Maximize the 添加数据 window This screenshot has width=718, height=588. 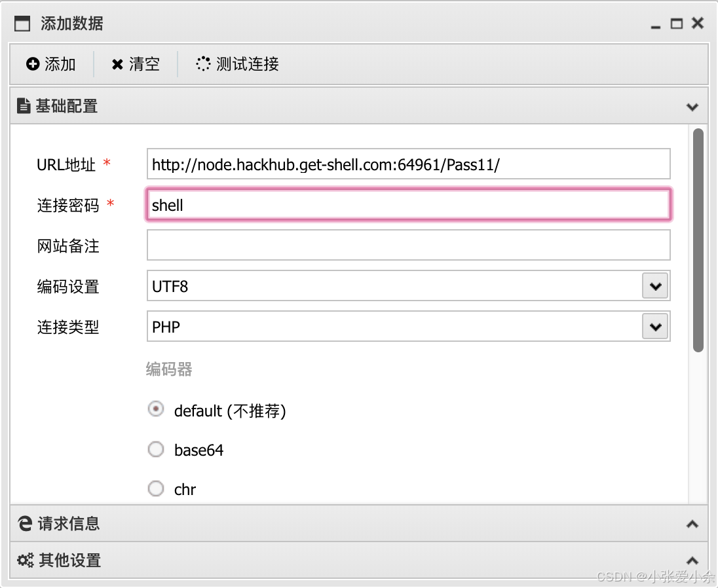(x=676, y=24)
